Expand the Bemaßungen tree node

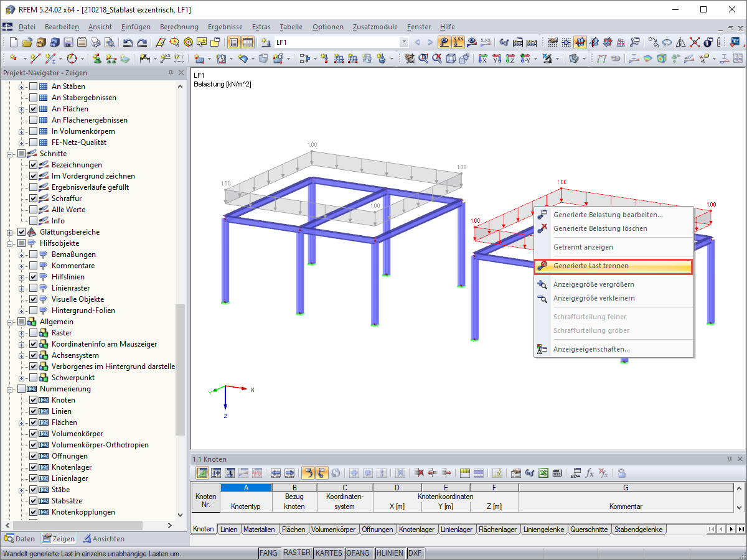coord(22,254)
